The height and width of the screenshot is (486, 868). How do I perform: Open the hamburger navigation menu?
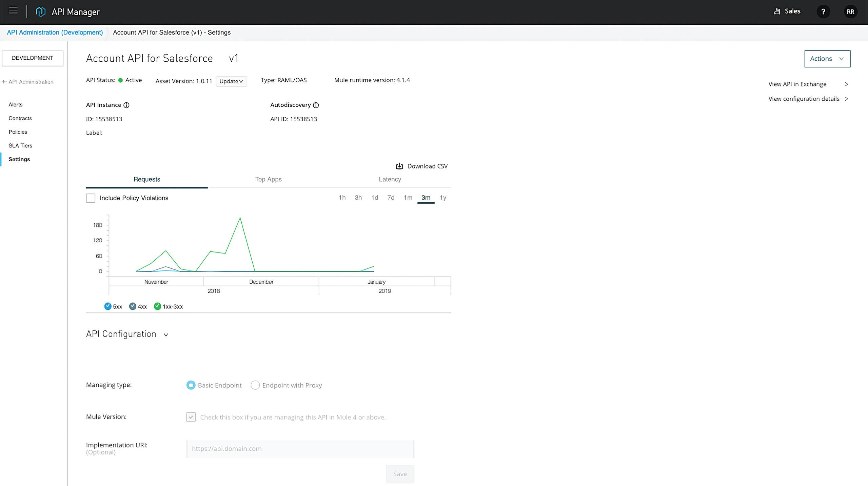(x=13, y=11)
